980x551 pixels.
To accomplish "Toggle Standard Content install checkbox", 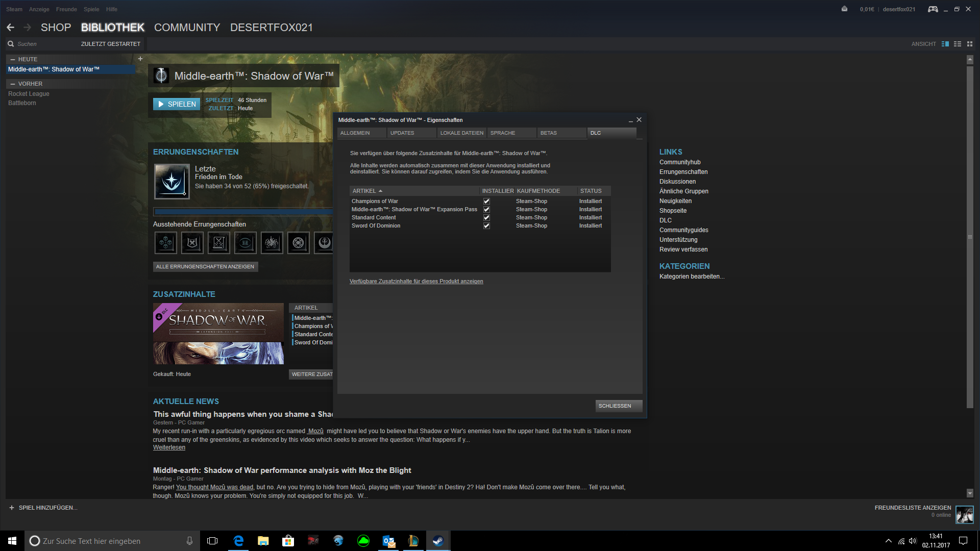I will pyautogui.click(x=486, y=218).
